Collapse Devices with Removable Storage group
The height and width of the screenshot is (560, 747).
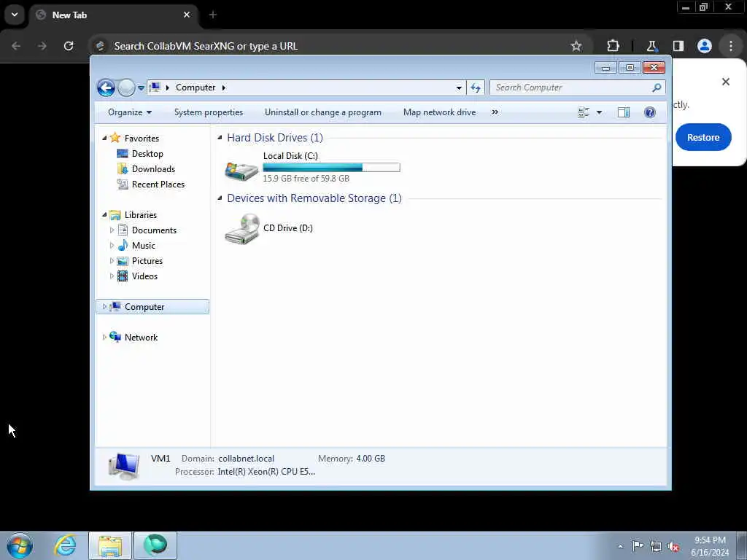[x=220, y=198]
